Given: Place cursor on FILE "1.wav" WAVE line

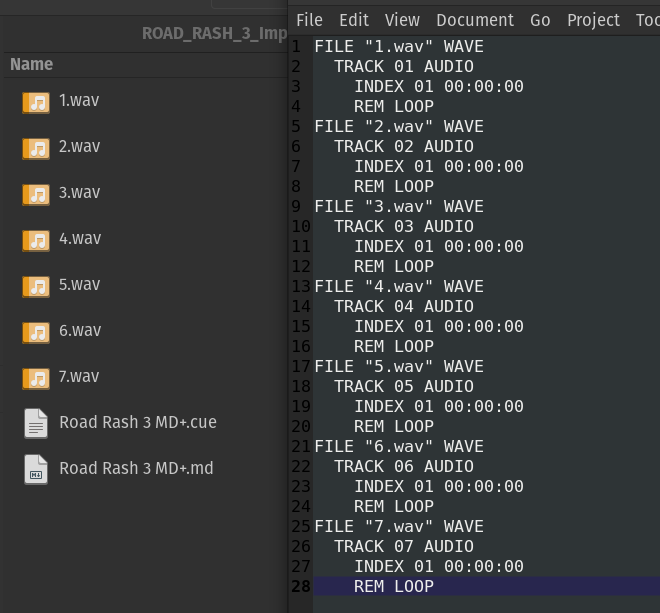Looking at the screenshot, I should tap(399, 46).
